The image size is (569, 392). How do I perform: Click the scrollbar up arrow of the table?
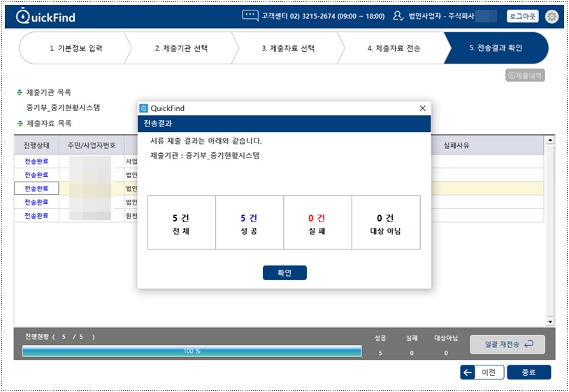click(549, 140)
